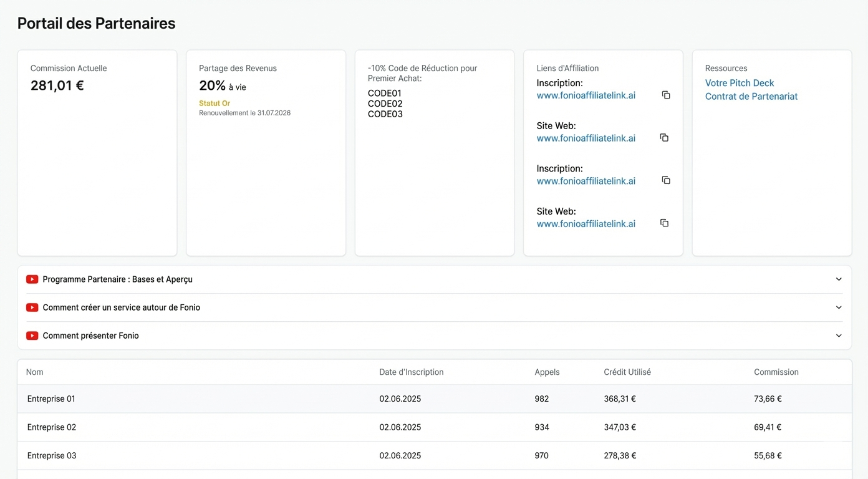Open the first Site Web URL link
This screenshot has height=479, width=868.
(x=586, y=138)
